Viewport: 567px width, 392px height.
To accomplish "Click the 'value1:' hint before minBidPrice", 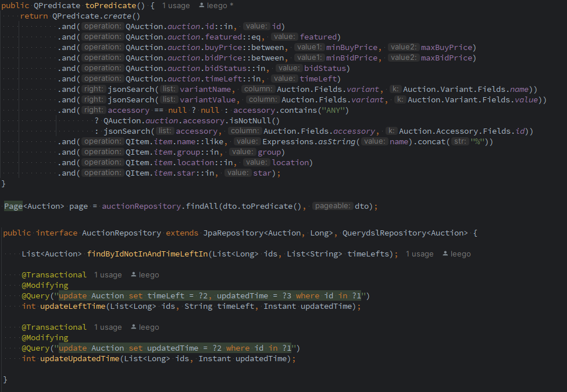I will [309, 58].
